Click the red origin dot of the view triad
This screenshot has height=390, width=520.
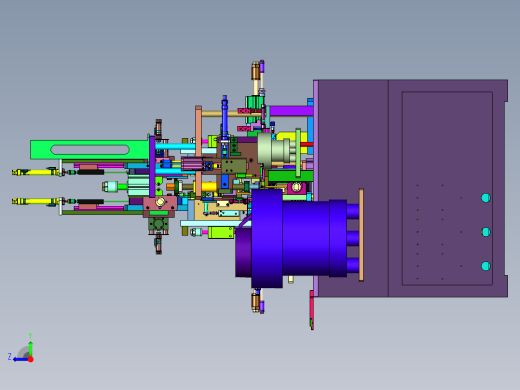pos(31,359)
